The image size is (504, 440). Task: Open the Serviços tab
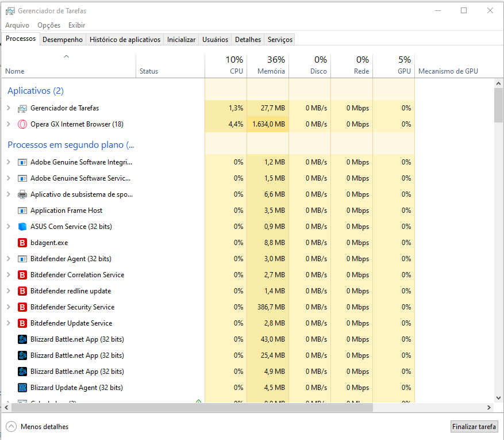click(280, 40)
